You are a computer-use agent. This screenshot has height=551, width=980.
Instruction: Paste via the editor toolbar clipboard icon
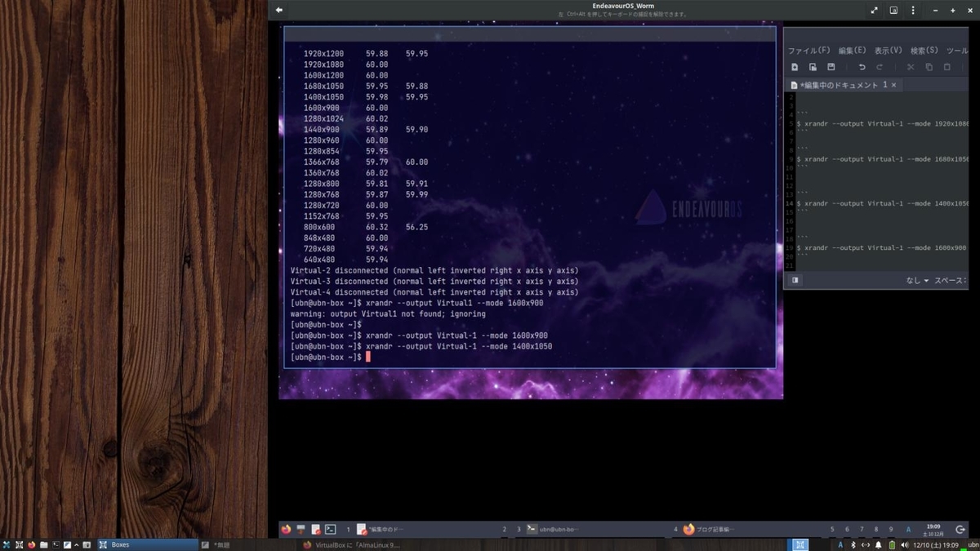pos(947,67)
